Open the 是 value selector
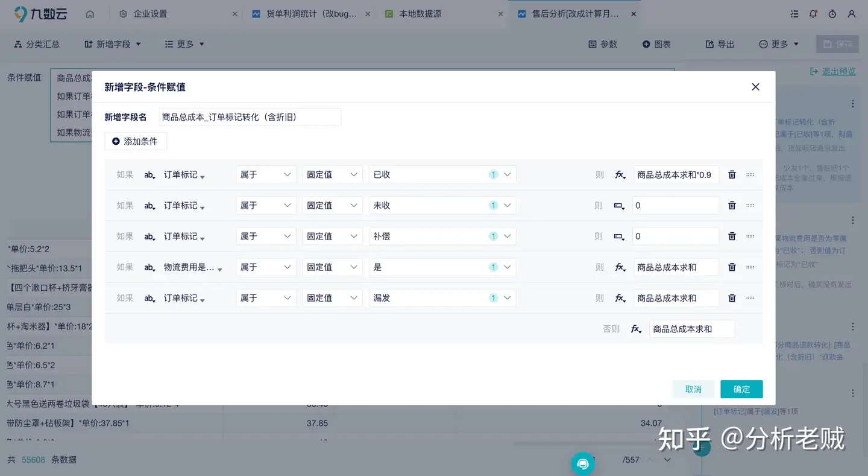868x476 pixels. 442,267
